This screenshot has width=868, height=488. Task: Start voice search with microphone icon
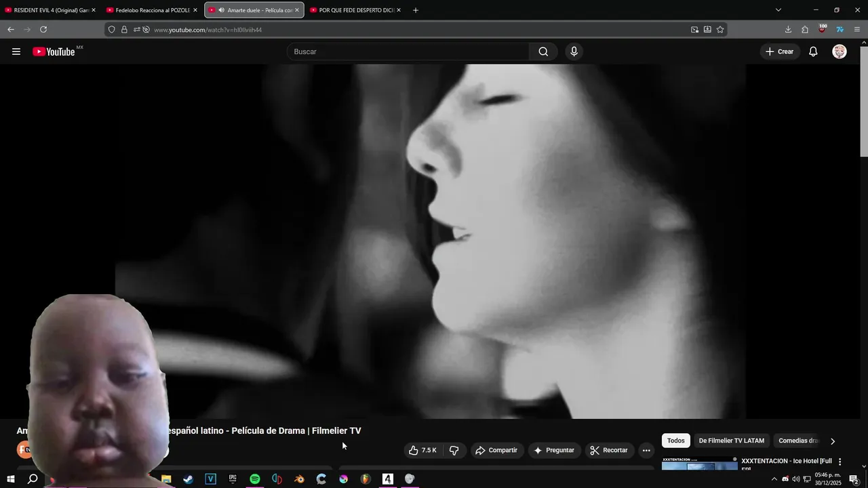point(574,52)
